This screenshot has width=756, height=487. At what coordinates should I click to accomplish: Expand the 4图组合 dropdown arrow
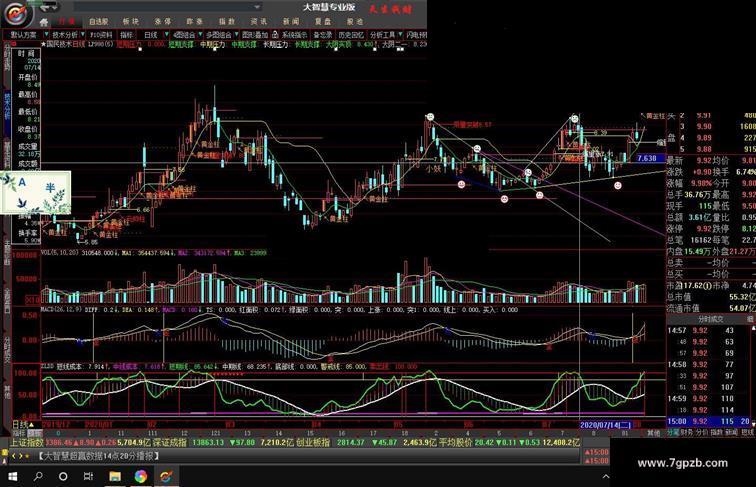pos(200,35)
